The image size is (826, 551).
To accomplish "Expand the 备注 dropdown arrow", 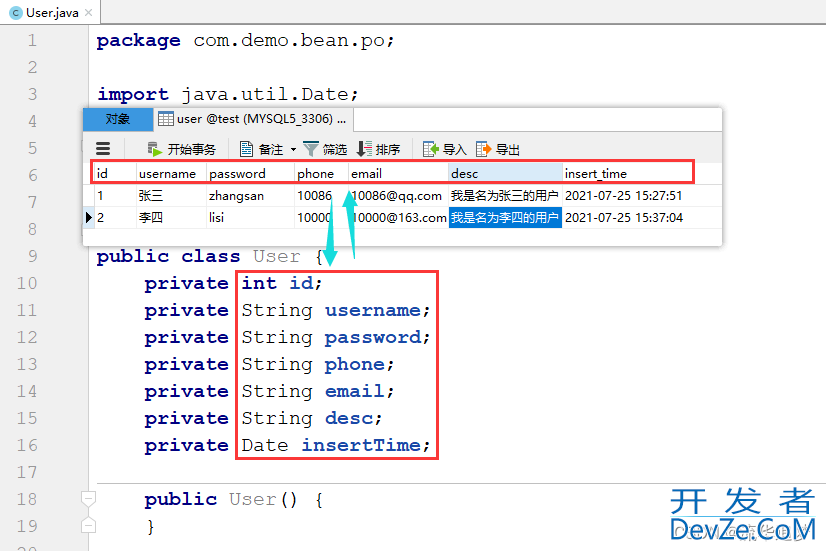I will [x=293, y=150].
